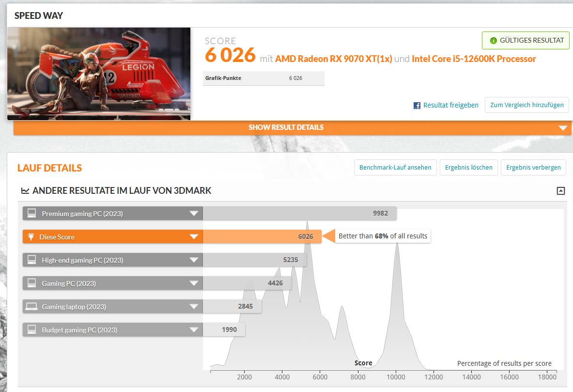The image size is (573, 392).
Task: Expand the Gaming PC (2023) dropdown arrow
Action: [194, 283]
